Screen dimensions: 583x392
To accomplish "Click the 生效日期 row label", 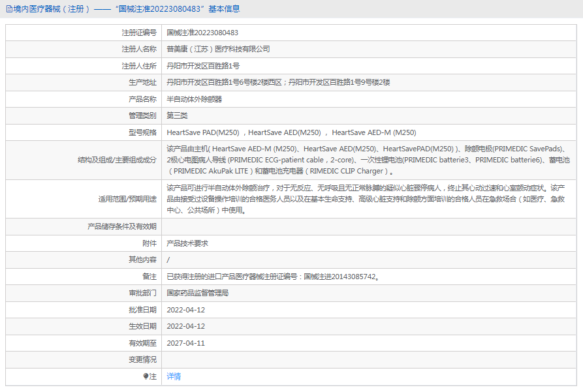I will click(142, 326).
